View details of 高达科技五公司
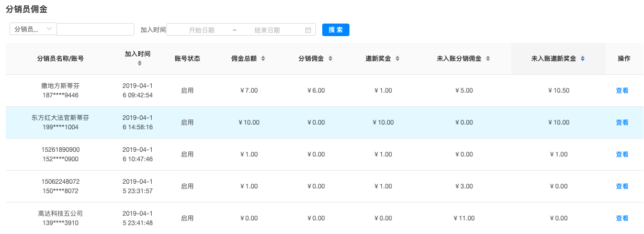Viewport: 644px width, 234px height. click(622, 218)
